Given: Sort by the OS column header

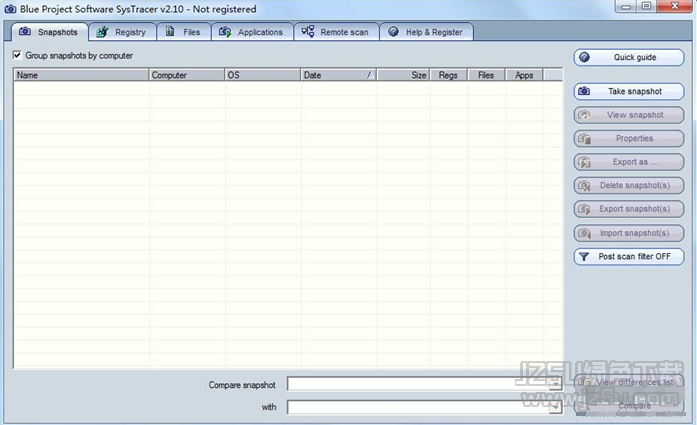Looking at the screenshot, I should pyautogui.click(x=263, y=75).
